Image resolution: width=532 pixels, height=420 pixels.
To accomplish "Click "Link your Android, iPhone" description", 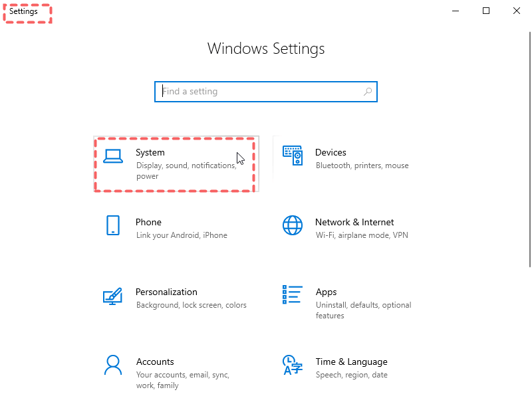I will click(x=182, y=235).
